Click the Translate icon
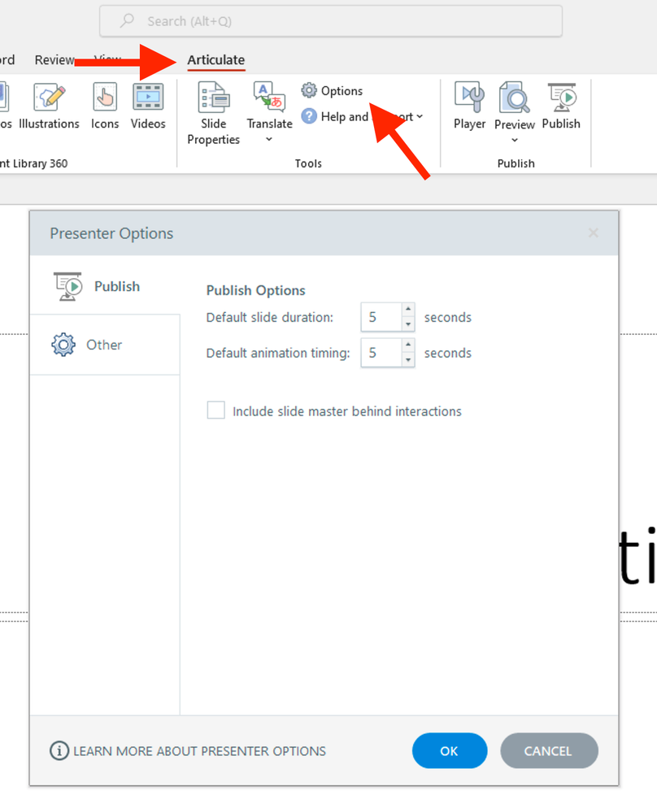Image resolution: width=657 pixels, height=812 pixels. [269, 97]
